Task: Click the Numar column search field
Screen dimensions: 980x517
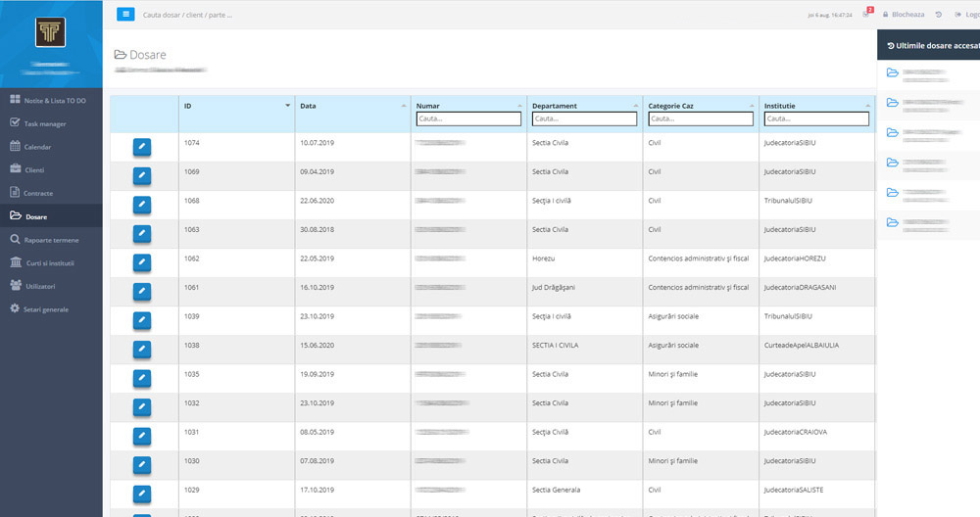Action: [x=468, y=118]
